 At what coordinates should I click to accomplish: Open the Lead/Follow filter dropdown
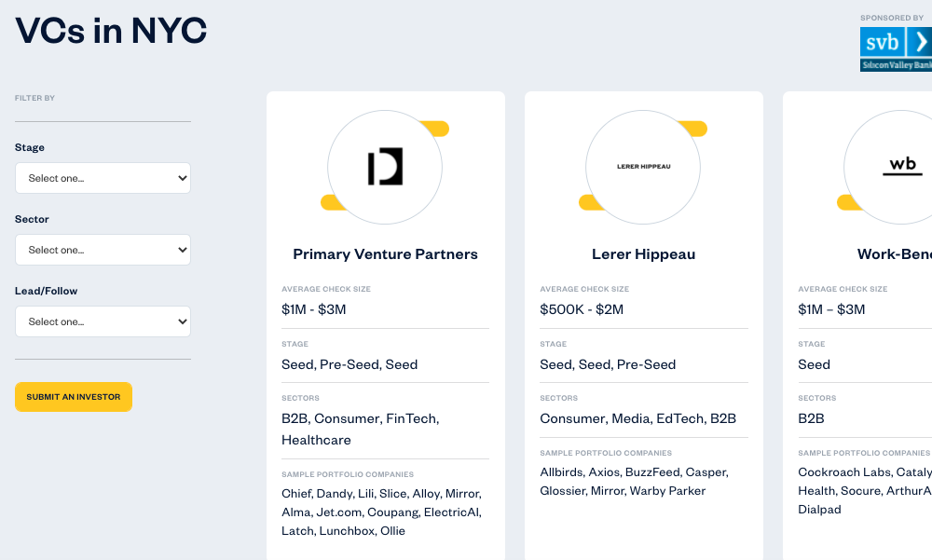click(103, 321)
